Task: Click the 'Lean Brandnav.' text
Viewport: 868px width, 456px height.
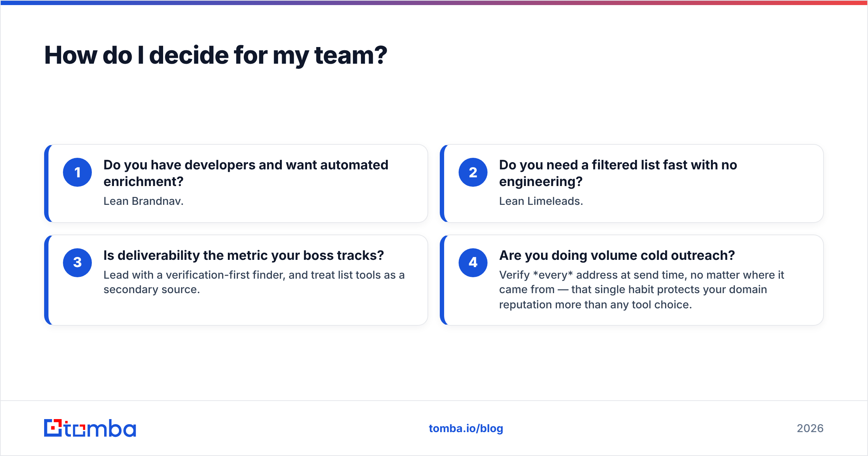Action: point(144,201)
